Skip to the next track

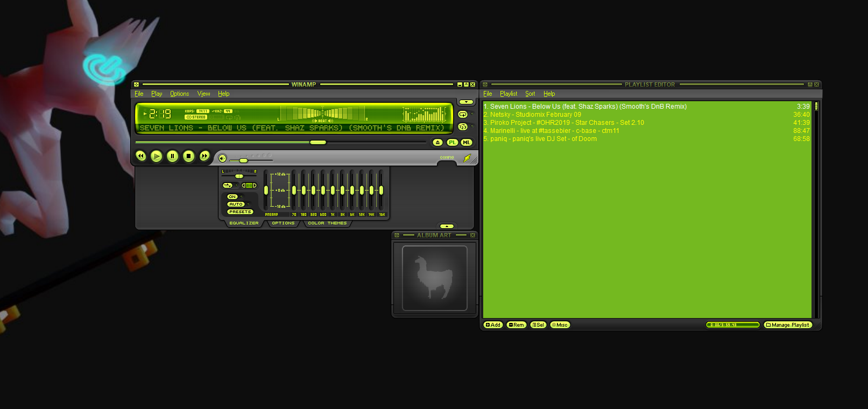(x=204, y=156)
